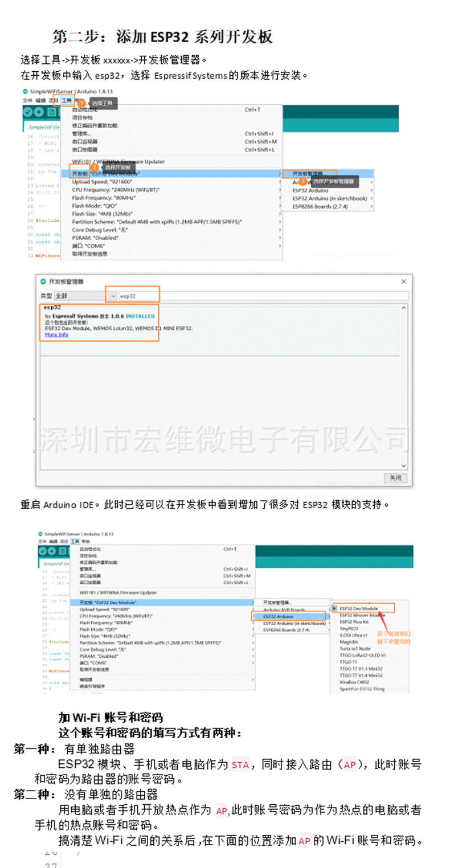
Task: Click the esp32 search field in Boards Manager
Action: point(264,296)
